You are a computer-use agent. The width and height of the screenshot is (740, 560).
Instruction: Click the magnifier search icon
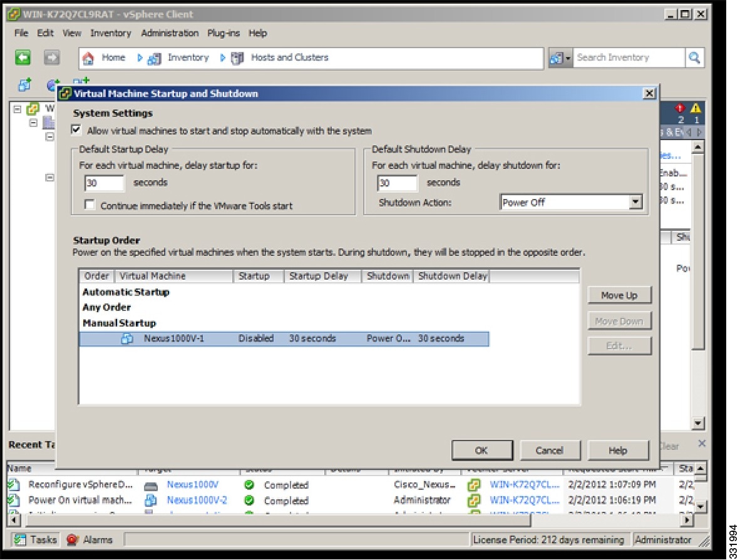pos(694,58)
